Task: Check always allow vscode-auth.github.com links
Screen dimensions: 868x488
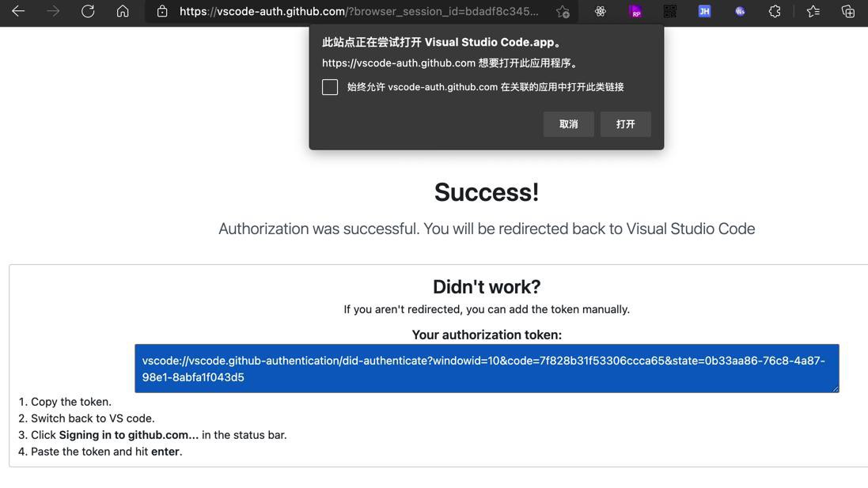Action: (x=330, y=87)
